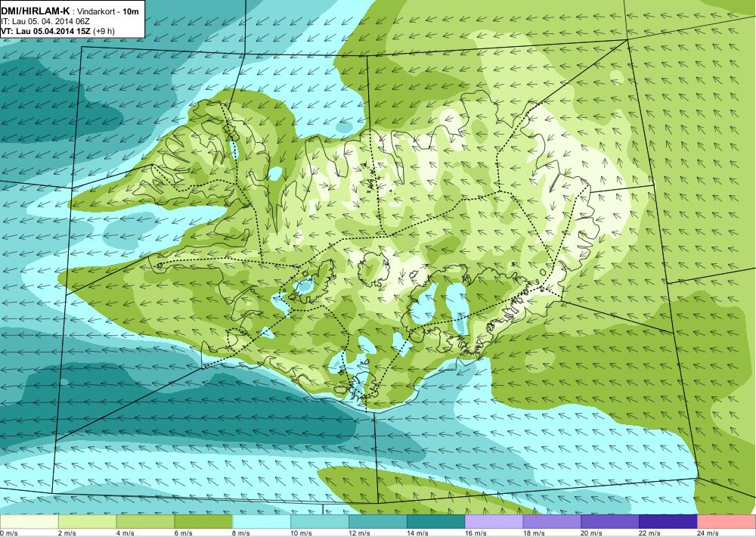
Task: Click the "0 m/s" legend label
Action: point(8,533)
